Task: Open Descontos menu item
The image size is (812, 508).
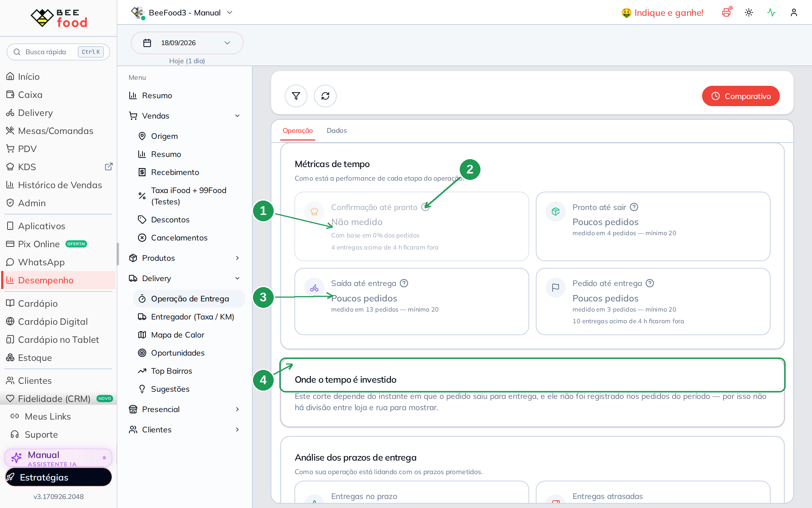Action: (189, 219)
